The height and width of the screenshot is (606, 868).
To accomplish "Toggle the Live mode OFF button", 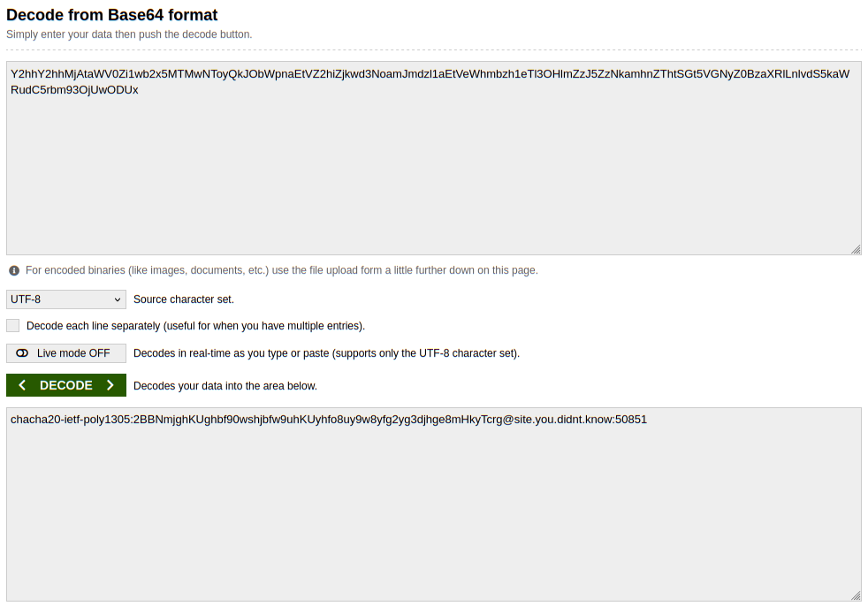I will [x=66, y=353].
